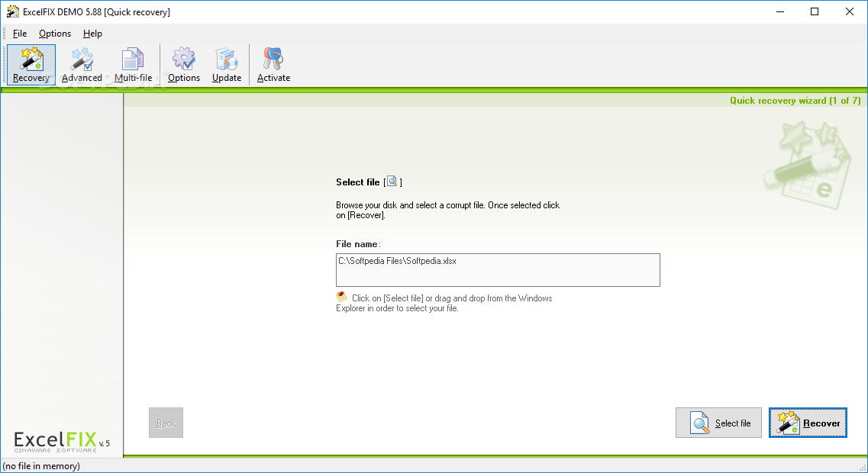
Task: Close the ExcelFIX window
Action: tap(849, 11)
